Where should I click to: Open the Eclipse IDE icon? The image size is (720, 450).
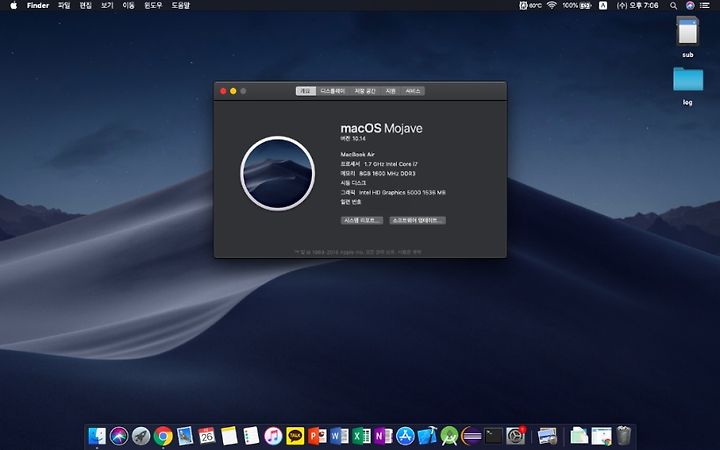[471, 436]
